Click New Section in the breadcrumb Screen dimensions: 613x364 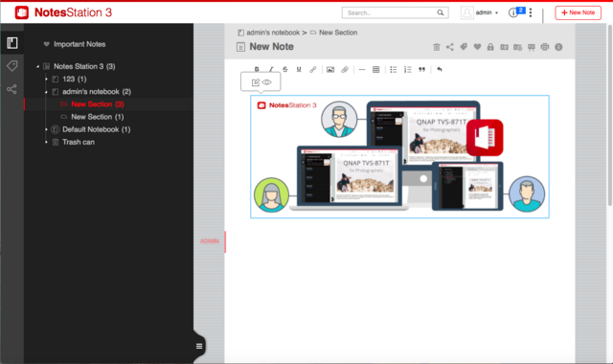tap(338, 33)
